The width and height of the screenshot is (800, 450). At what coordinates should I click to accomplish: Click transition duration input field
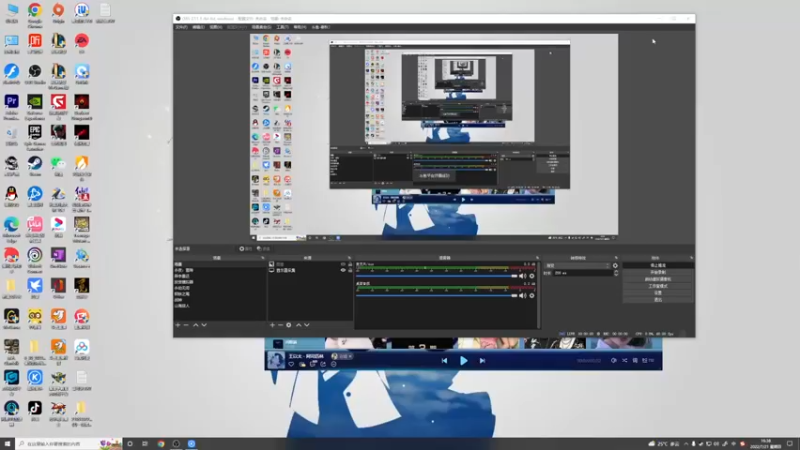click(x=583, y=273)
